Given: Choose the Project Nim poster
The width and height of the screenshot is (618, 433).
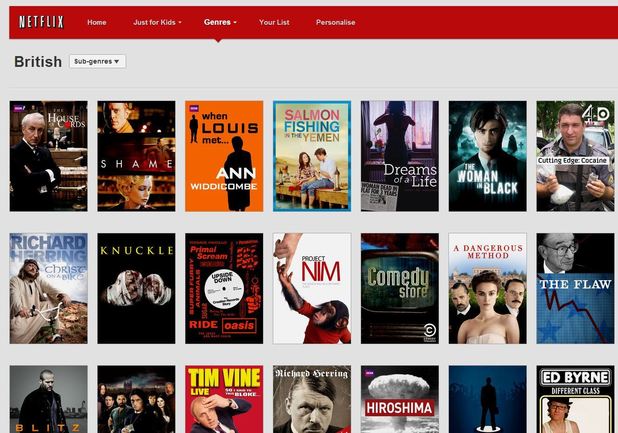Looking at the screenshot, I should (x=312, y=288).
